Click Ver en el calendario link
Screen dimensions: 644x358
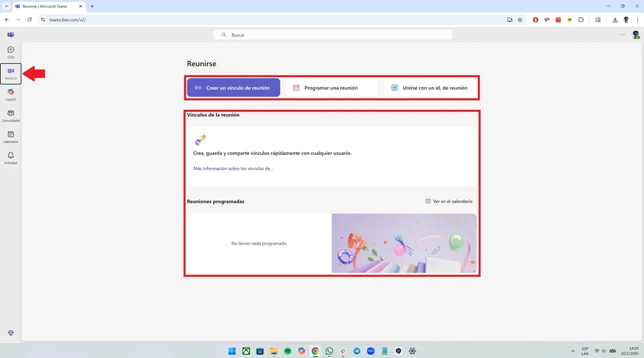449,202
